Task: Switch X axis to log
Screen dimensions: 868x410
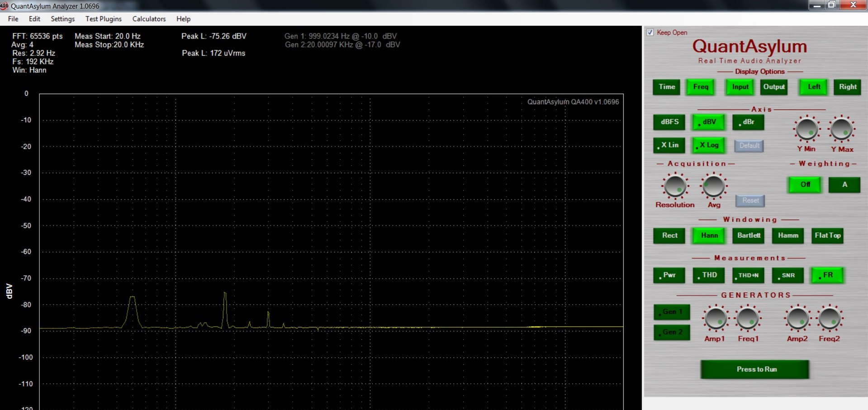Action: (x=709, y=145)
